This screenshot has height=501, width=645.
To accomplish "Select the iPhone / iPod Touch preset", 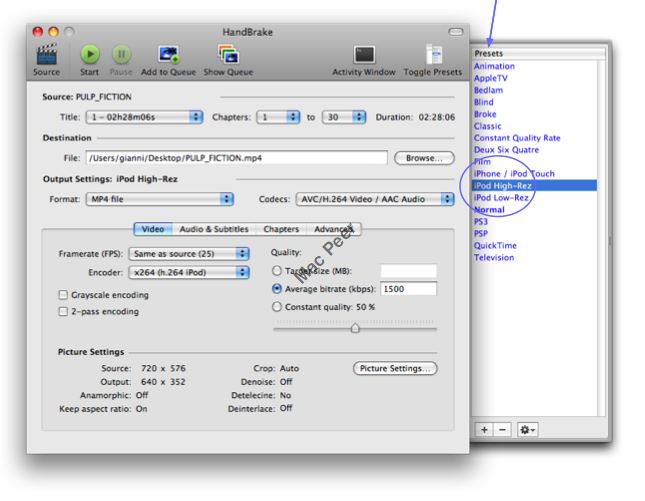I will point(514,174).
